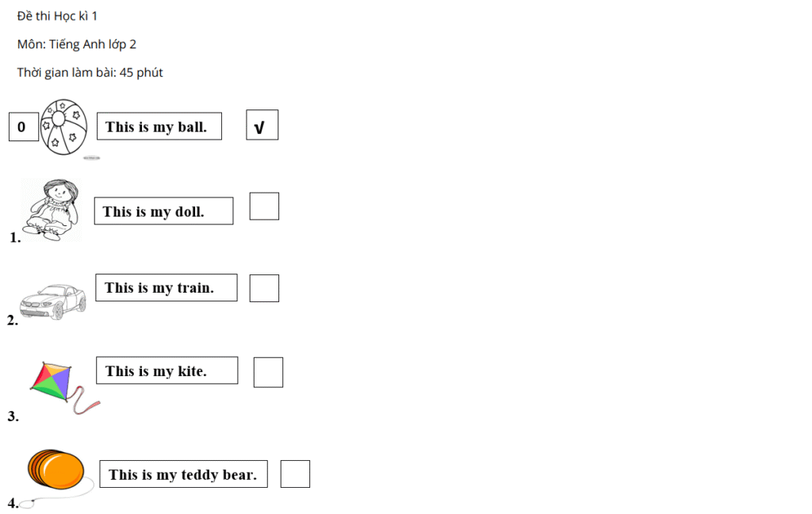Click the doll drawing
812x514 pixels.
pos(52,210)
